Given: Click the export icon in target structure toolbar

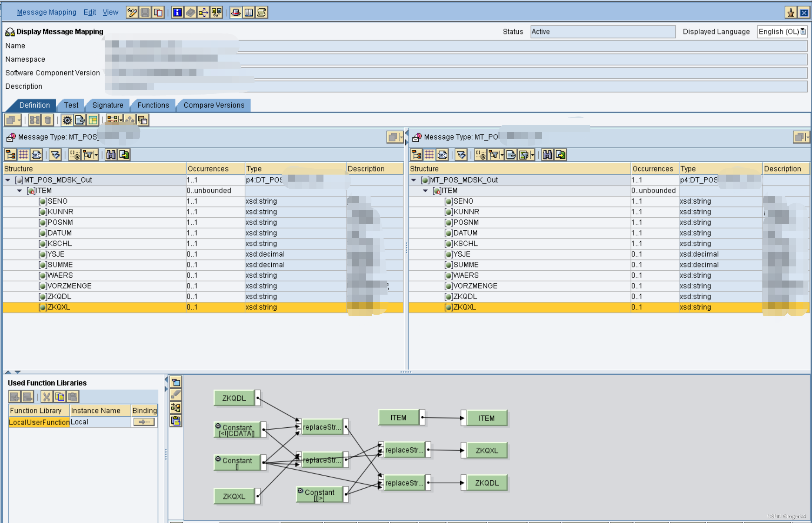Looking at the screenshot, I should click(x=561, y=154).
